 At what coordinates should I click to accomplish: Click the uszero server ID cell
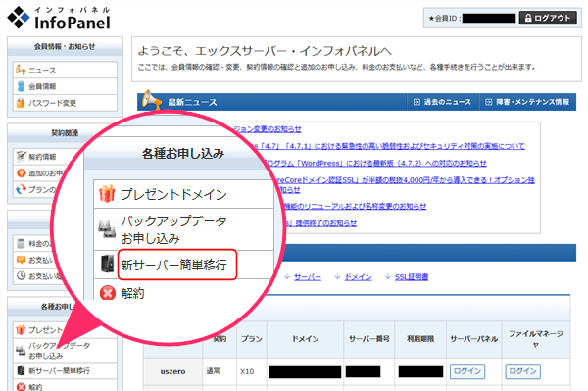point(172,371)
